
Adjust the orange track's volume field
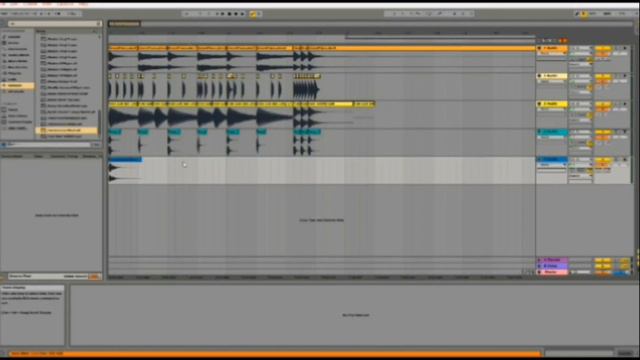603,54
